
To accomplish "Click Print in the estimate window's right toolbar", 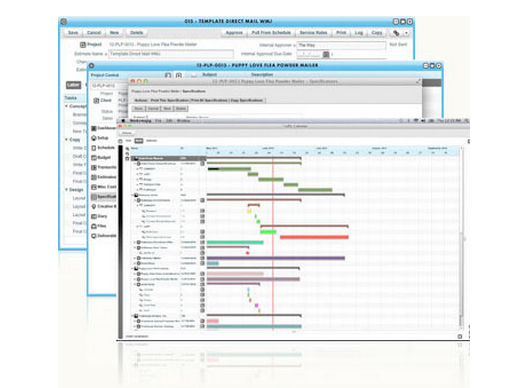I will (341, 33).
